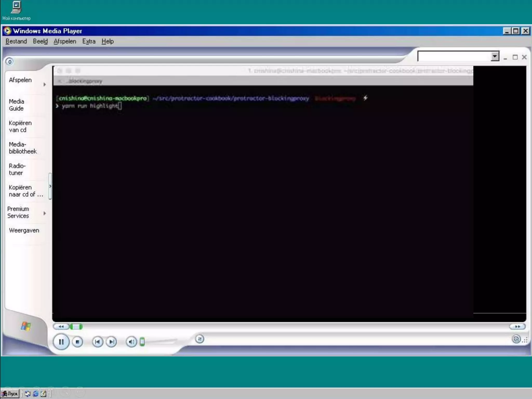Expand the Premium Services arrow
This screenshot has height=399, width=532.
[45, 213]
